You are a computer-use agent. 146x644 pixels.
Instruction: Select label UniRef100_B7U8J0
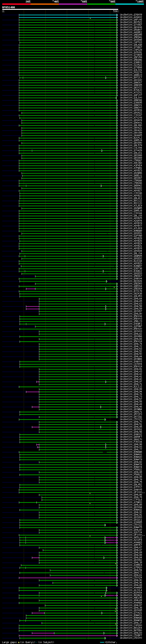tap(131, 90)
